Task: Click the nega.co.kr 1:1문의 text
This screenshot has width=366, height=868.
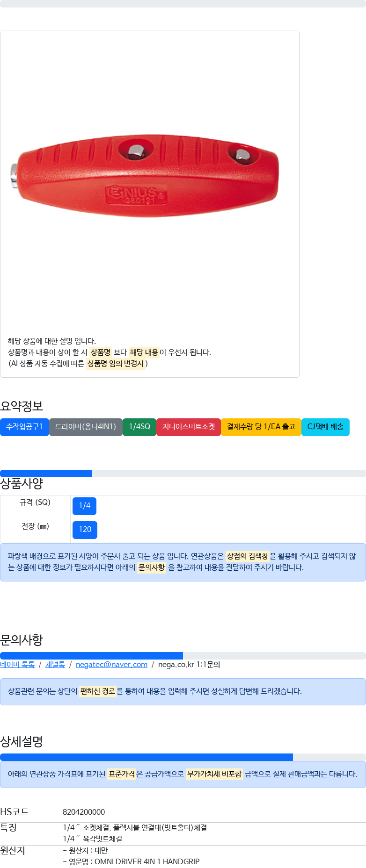Action: click(189, 664)
